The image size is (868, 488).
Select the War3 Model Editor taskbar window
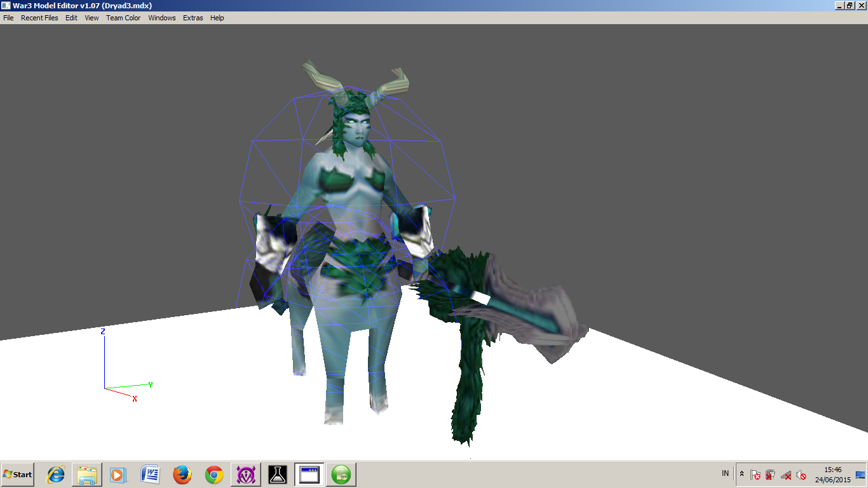coord(309,475)
